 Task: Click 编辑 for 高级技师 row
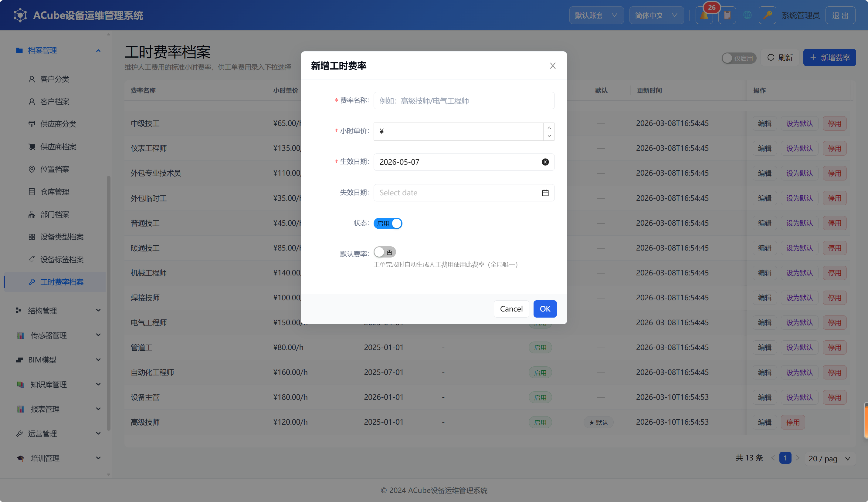click(x=765, y=422)
